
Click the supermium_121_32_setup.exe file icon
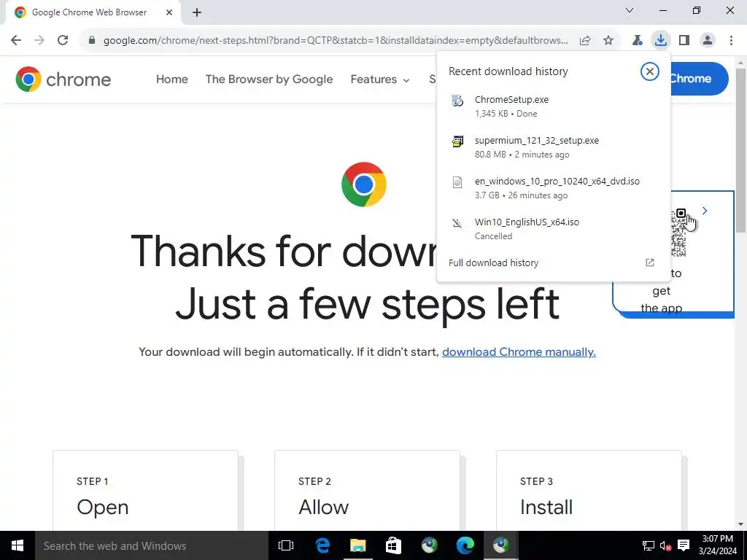(457, 141)
